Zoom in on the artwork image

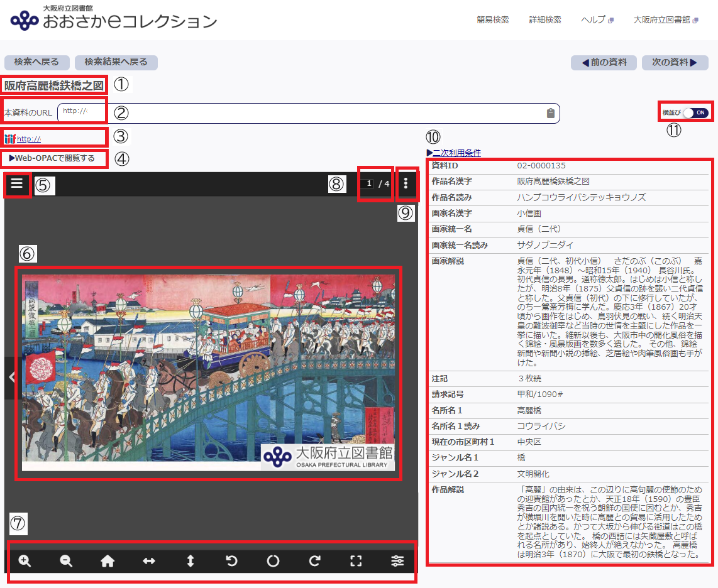click(x=25, y=560)
